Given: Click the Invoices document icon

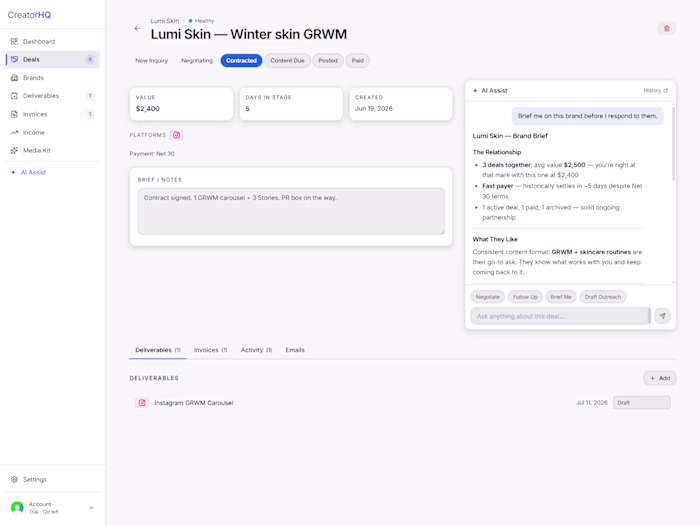Looking at the screenshot, I should point(14,114).
